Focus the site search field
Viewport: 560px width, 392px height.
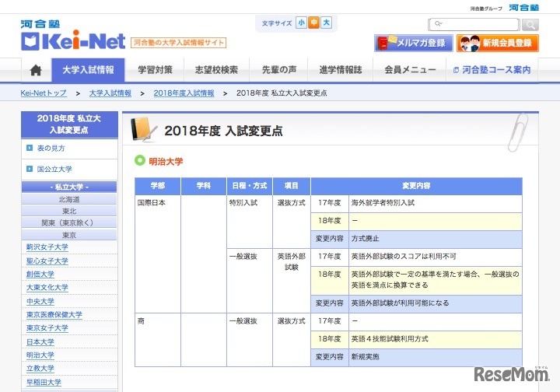pyautogui.click(x=474, y=24)
